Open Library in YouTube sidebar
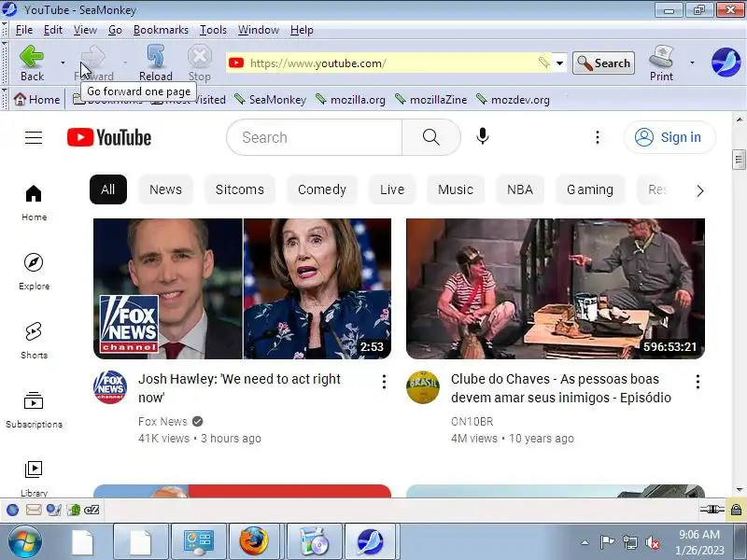Image resolution: width=747 pixels, height=560 pixels. coord(34,478)
